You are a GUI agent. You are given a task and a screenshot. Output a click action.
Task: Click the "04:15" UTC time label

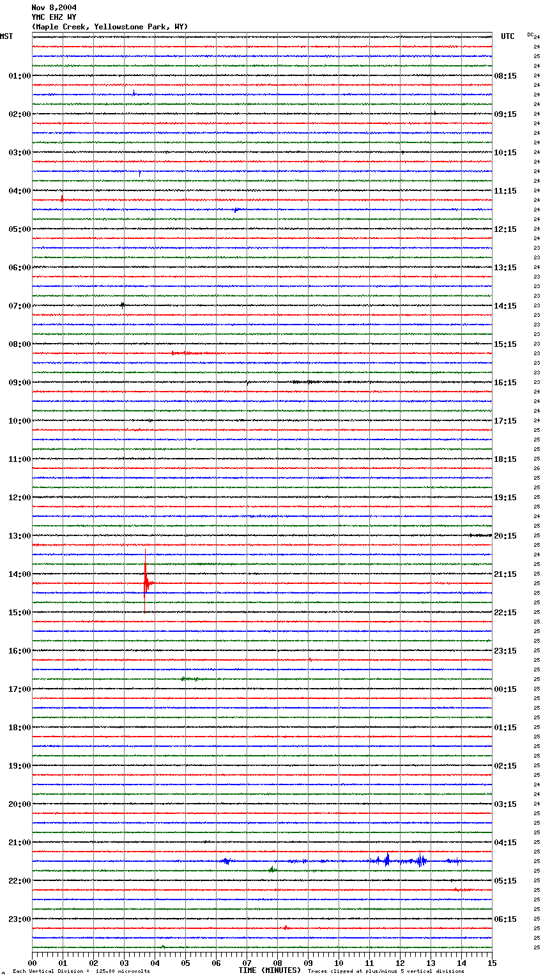coord(505,843)
